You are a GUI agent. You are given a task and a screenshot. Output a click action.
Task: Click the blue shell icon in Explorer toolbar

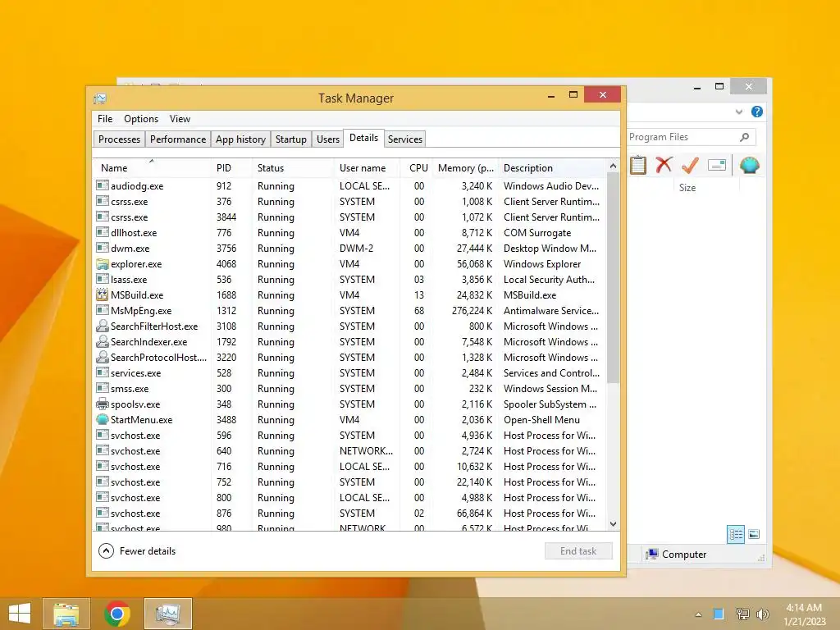click(750, 165)
